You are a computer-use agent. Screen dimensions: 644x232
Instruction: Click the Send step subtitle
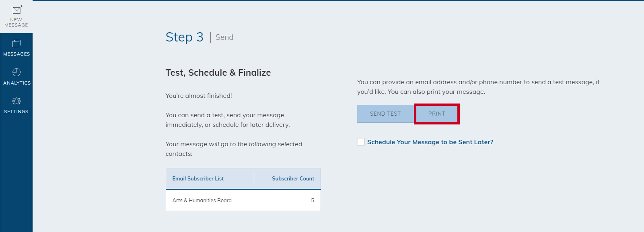pyautogui.click(x=224, y=37)
